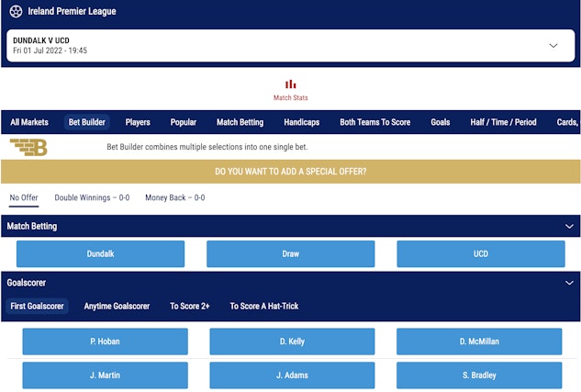Open the Players tab
581x392 pixels.
point(138,122)
